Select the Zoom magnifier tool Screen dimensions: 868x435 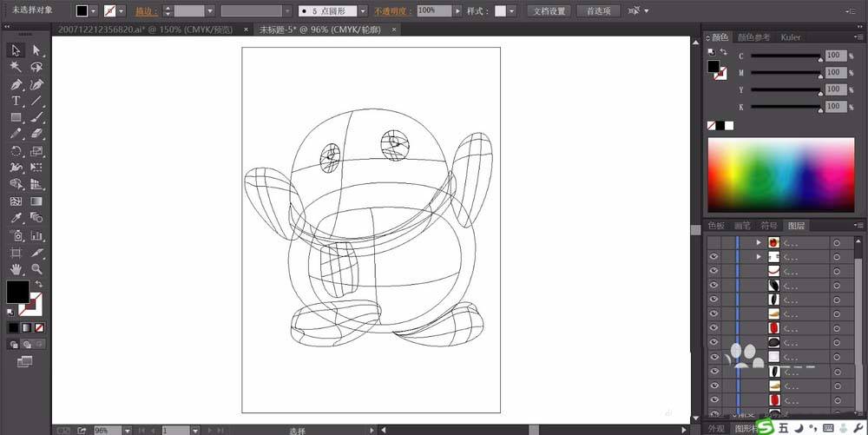click(x=36, y=269)
